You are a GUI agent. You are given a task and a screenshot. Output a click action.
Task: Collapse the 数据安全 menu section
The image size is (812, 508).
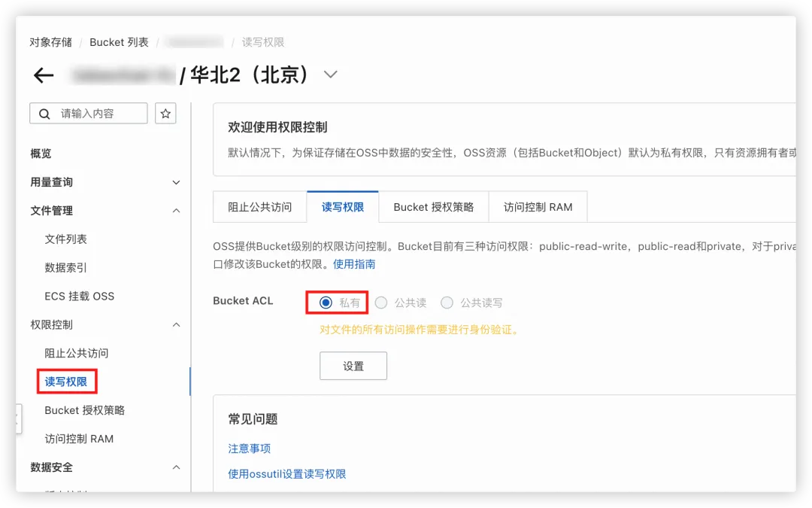point(176,467)
